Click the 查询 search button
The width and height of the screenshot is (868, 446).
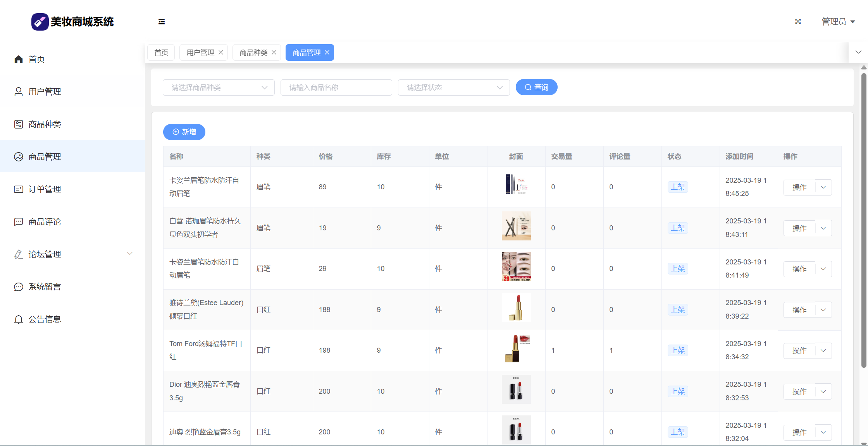[x=536, y=87]
